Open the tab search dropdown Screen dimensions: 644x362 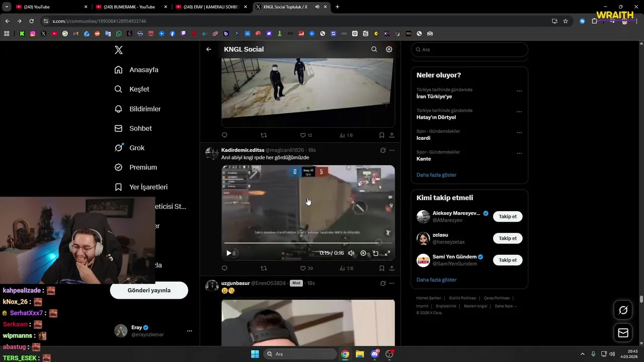pyautogui.click(x=7, y=7)
